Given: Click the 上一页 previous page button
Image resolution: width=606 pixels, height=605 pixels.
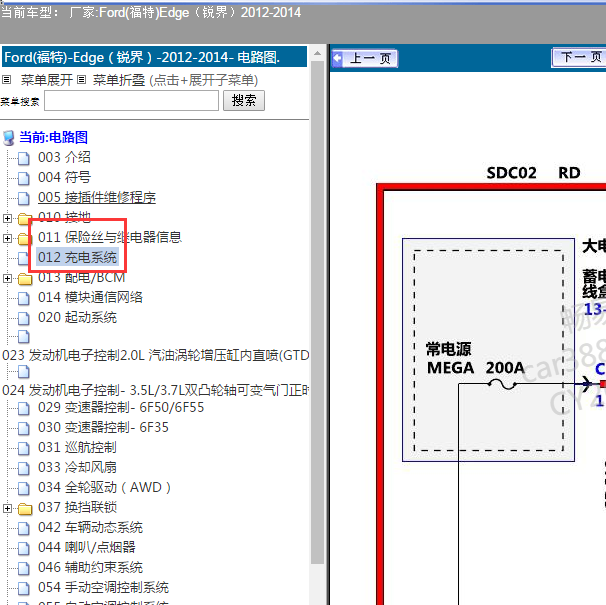Looking at the screenshot, I should pos(365,59).
